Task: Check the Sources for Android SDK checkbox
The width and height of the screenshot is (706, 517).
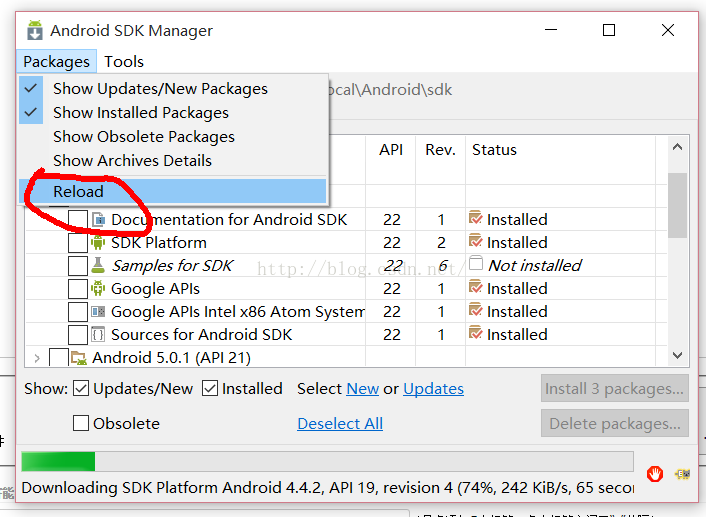Action: [x=78, y=335]
